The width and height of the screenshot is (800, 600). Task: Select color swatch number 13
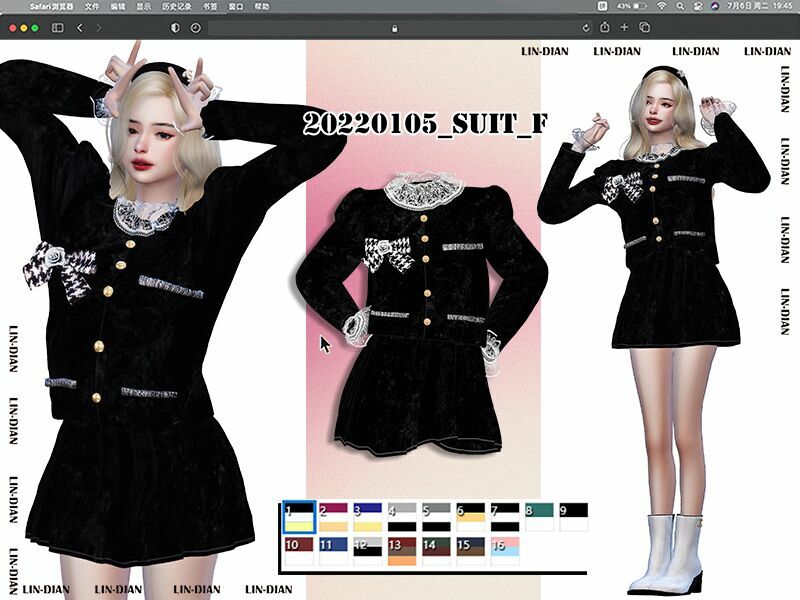tap(402, 551)
